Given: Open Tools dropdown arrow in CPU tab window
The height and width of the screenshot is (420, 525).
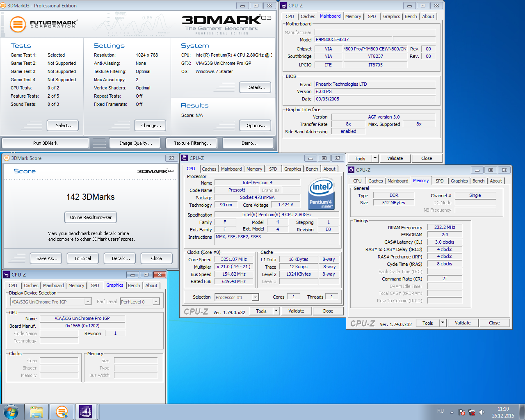Looking at the screenshot, I should click(x=276, y=311).
